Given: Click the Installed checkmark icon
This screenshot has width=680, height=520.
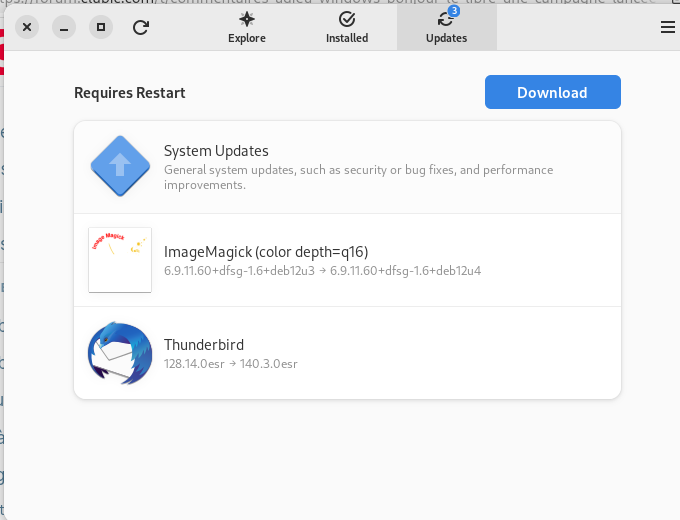Looking at the screenshot, I should [347, 19].
